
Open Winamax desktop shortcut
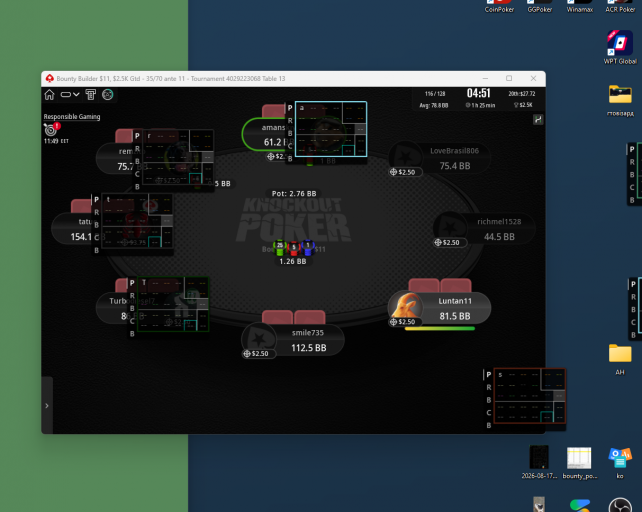[x=580, y=7]
